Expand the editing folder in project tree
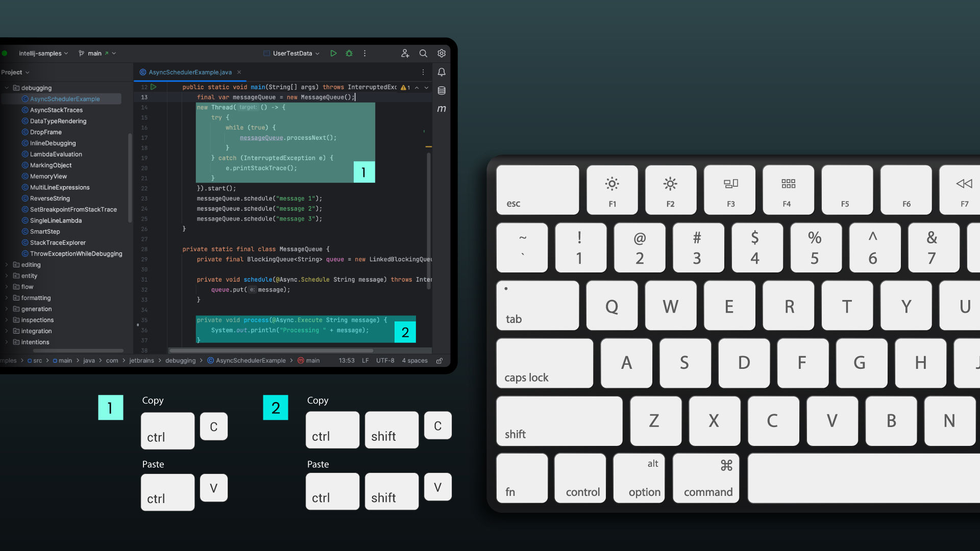Image resolution: width=980 pixels, height=551 pixels. click(x=7, y=265)
